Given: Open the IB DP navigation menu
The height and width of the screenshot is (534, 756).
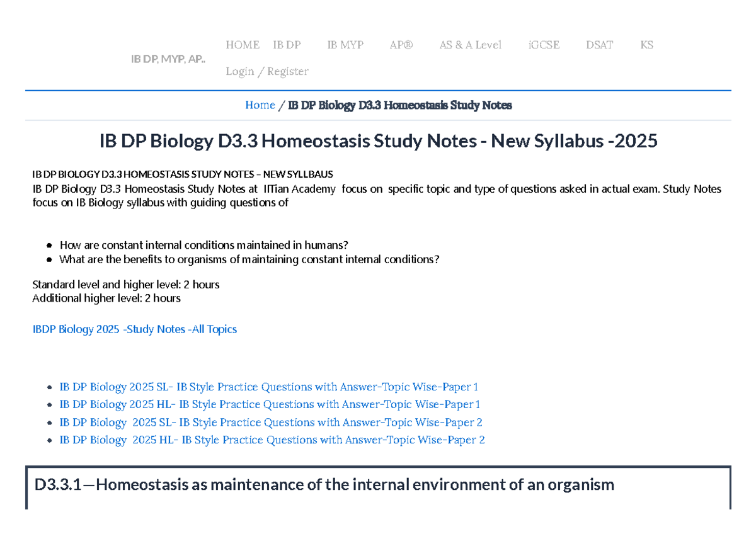Looking at the screenshot, I should tap(287, 45).
